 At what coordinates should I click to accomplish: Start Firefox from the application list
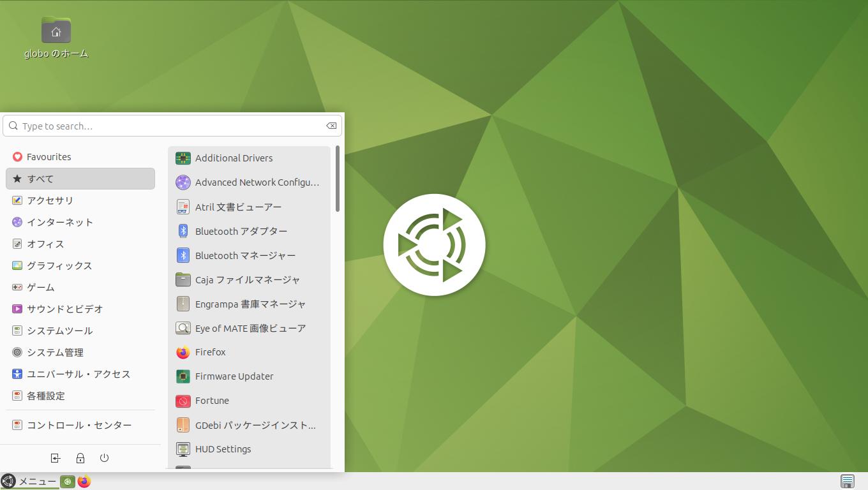(210, 352)
